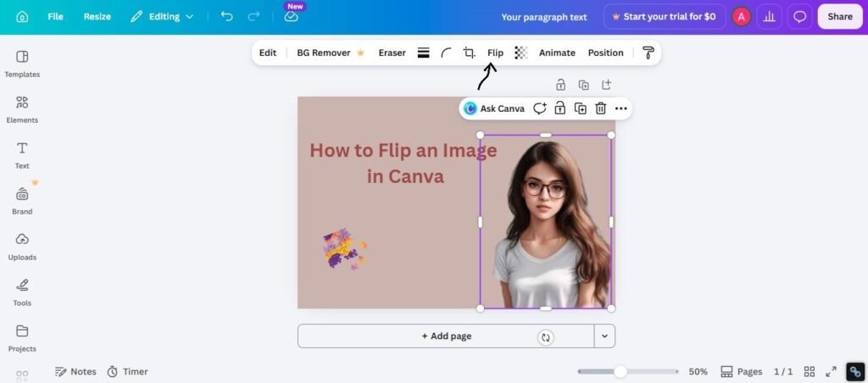This screenshot has width=868, height=383.
Task: Select the copy style paint roller
Action: 648,53
